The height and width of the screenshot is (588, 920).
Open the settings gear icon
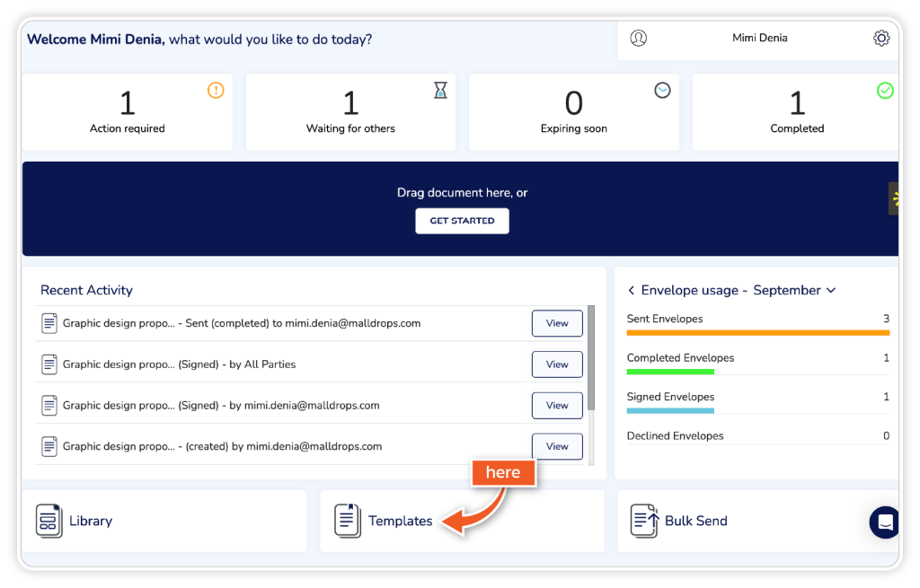pos(881,39)
